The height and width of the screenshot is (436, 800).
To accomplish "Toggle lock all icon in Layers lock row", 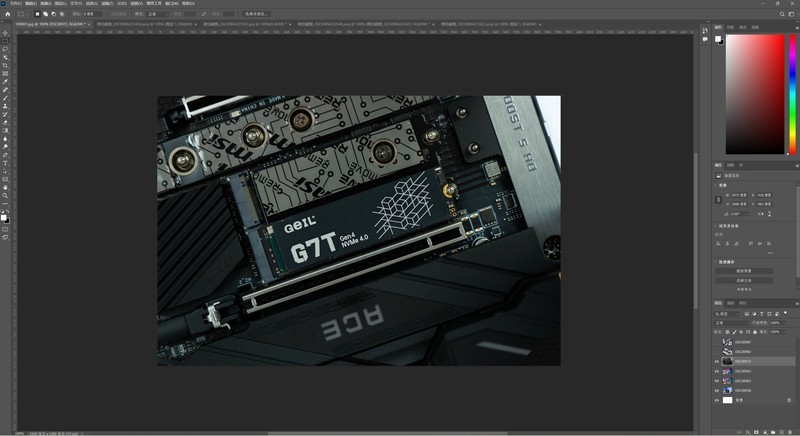I will (x=755, y=332).
